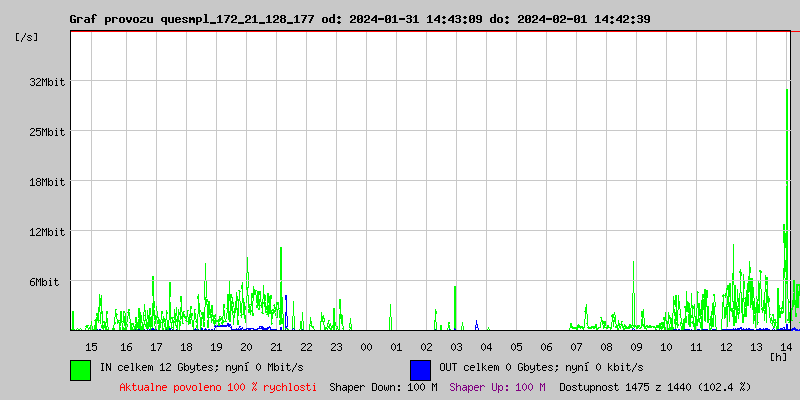Select the purple 'Shaper Up: 100 M' text
Screen dimensions: 800x400
pos(497,387)
